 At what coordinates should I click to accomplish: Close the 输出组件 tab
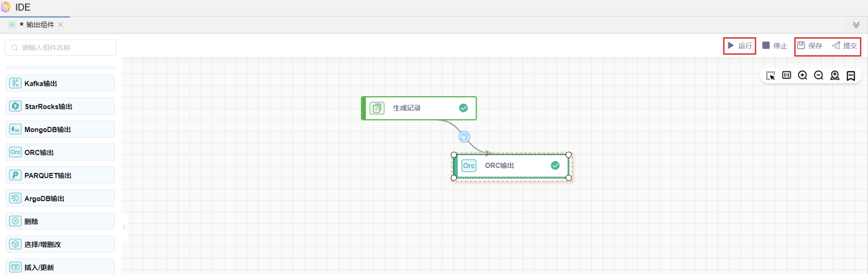(x=61, y=25)
